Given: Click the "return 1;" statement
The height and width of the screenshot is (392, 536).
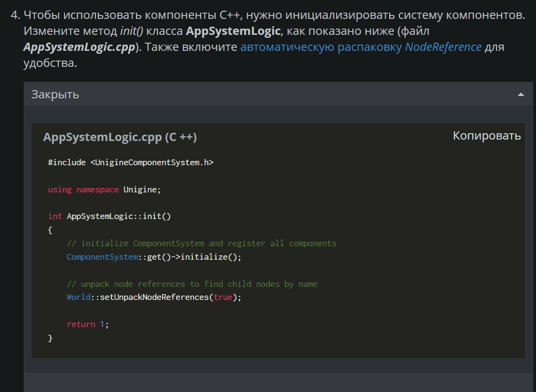Looking at the screenshot, I should coord(87,324).
